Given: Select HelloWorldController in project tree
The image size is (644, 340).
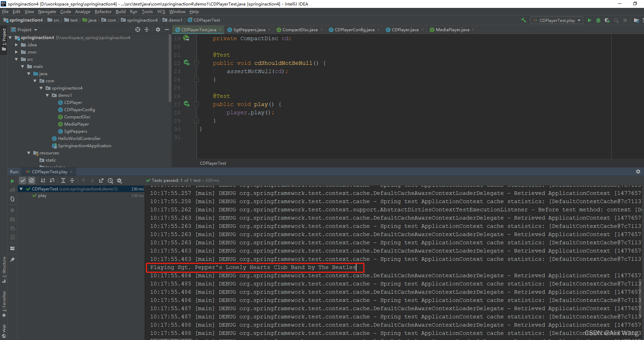Looking at the screenshot, I should [79, 139].
